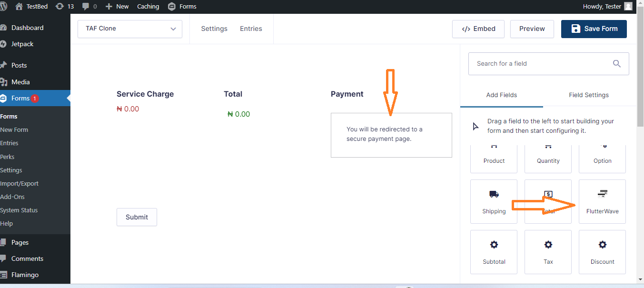
Task: Add the Tax field
Action: click(x=548, y=252)
